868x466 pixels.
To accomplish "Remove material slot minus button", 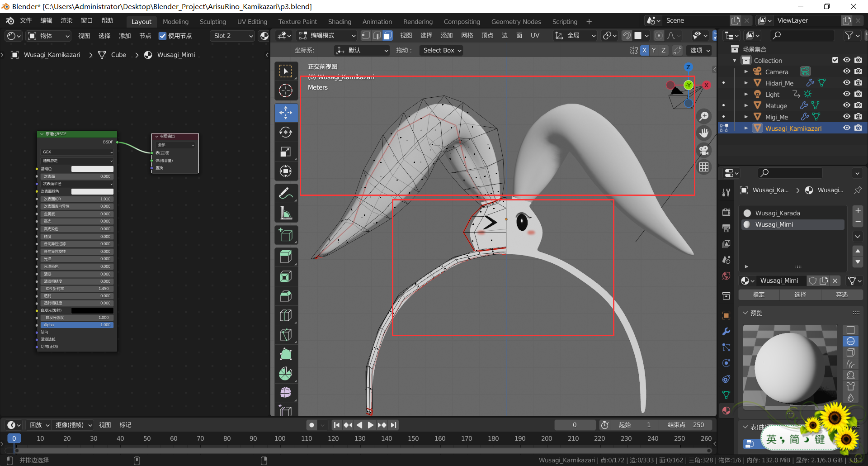I will tap(858, 221).
